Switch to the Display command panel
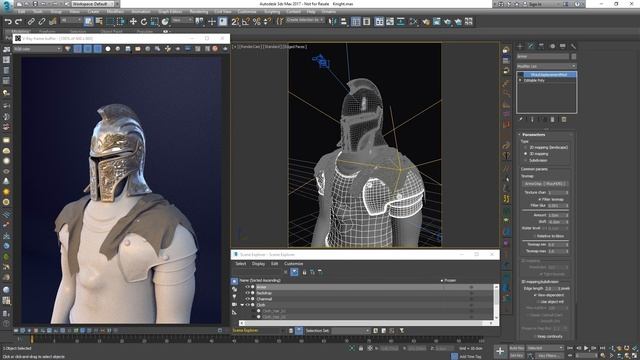 [x=563, y=46]
